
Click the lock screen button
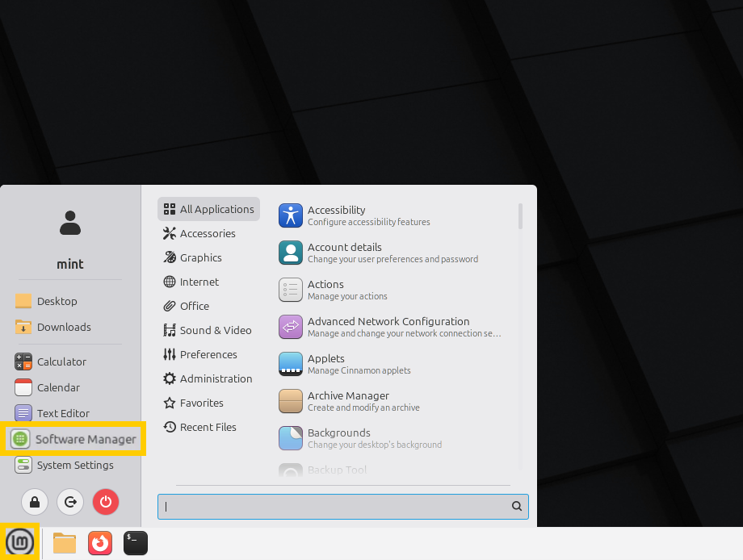click(35, 502)
